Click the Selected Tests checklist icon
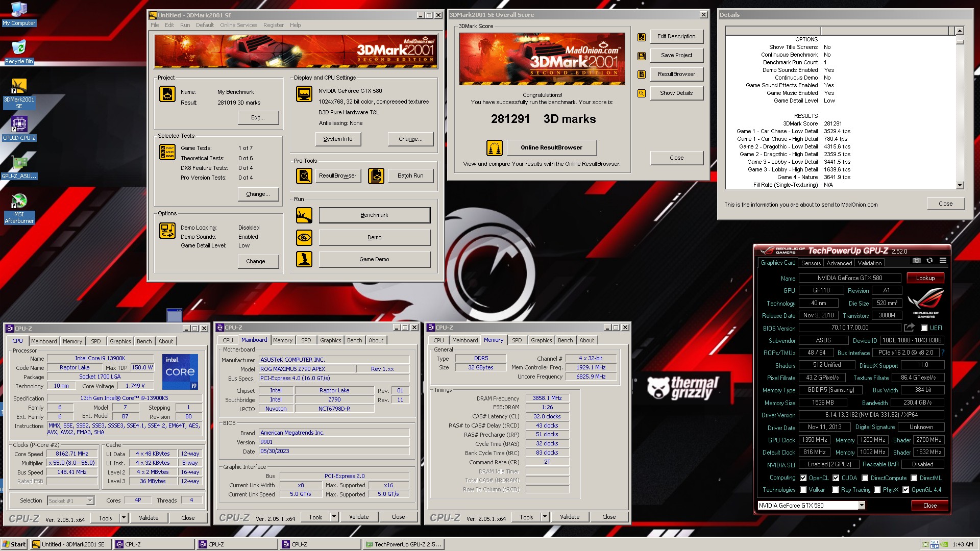 (x=167, y=152)
